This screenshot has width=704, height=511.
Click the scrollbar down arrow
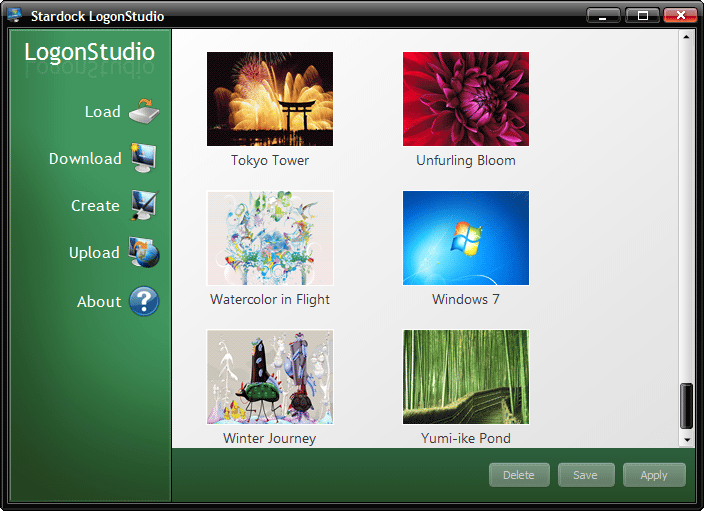tap(686, 440)
